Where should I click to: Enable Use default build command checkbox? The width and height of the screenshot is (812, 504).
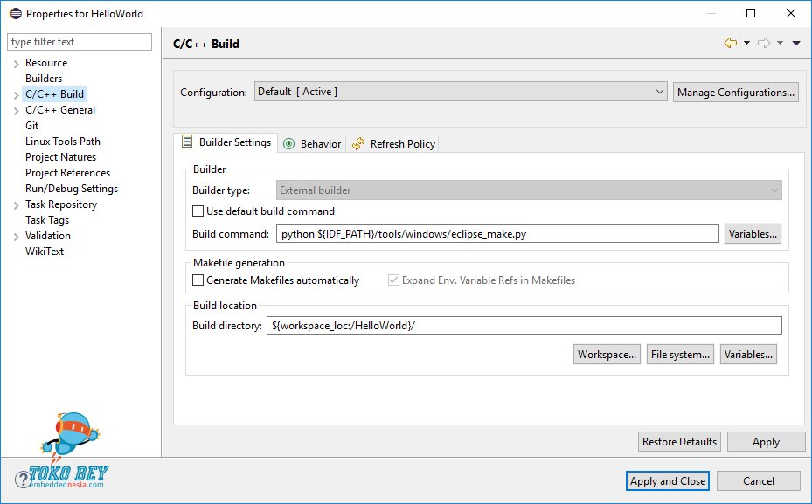[x=198, y=211]
